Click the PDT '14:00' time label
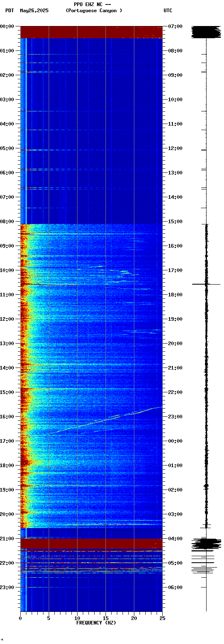This screenshot has width=224, height=644. point(7,368)
